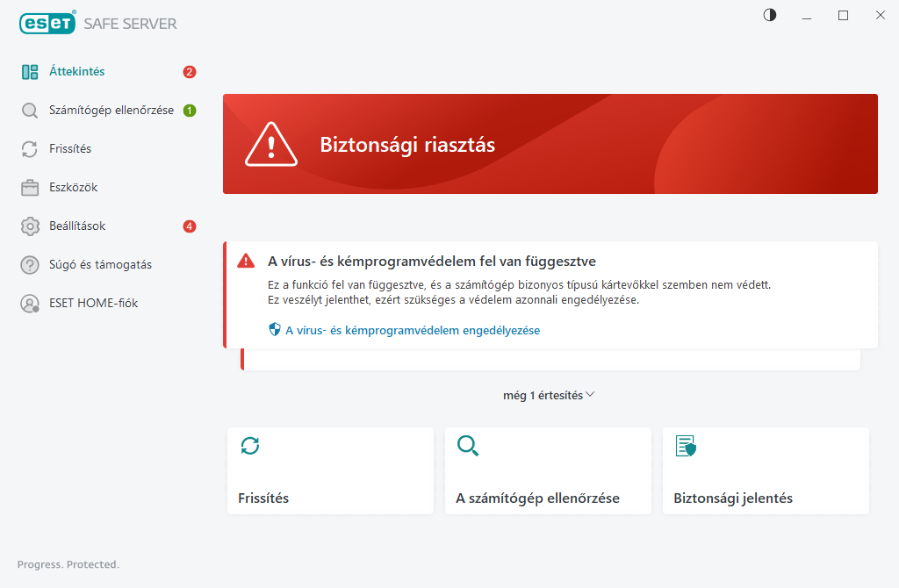Click the ESET HOME-fiók account icon
The image size is (899, 588).
(30, 303)
